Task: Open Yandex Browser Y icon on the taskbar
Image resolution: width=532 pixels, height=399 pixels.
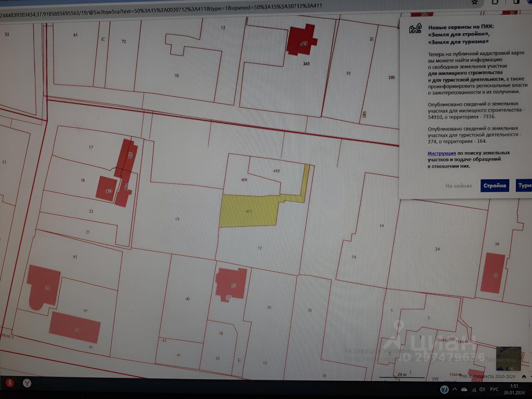Action: coord(27,383)
